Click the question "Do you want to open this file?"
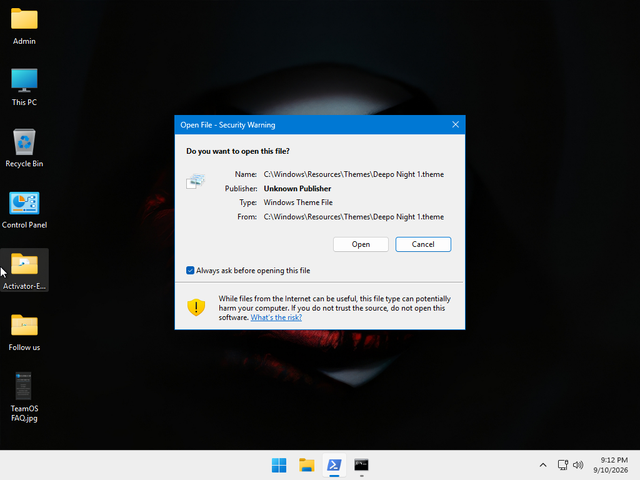The height and width of the screenshot is (480, 640). pos(238,151)
